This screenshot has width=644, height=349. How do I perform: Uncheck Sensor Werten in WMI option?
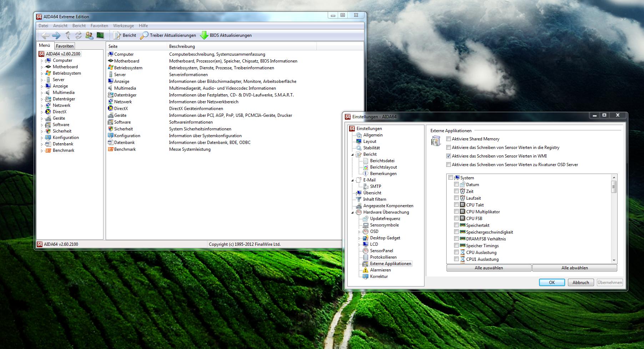[448, 156]
